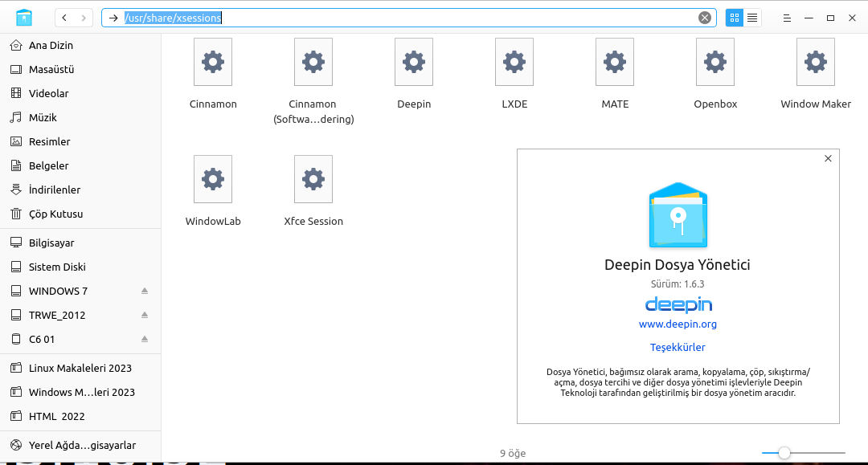
Task: Click the 'Sürüm: 1.6.3' version text
Action: tap(678, 284)
